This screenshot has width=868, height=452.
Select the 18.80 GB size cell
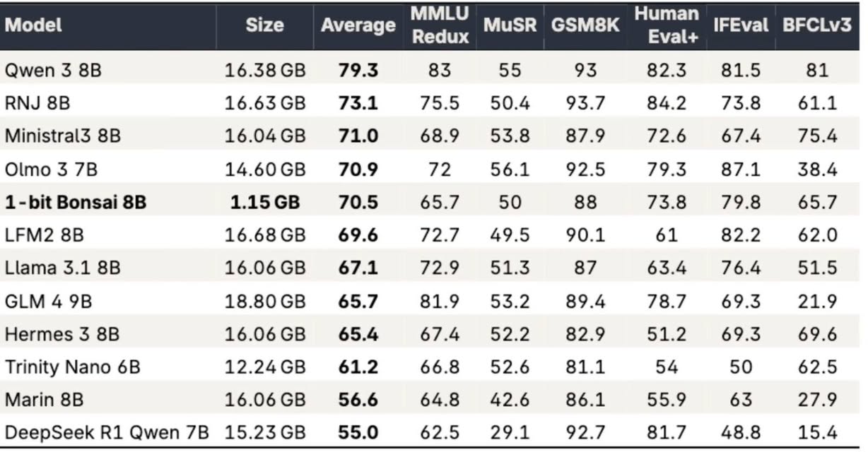pyautogui.click(x=265, y=302)
